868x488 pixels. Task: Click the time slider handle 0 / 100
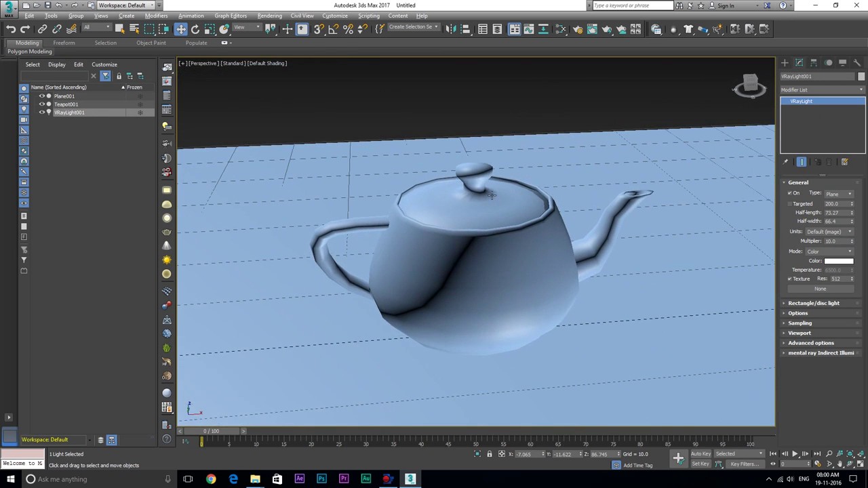211,431
